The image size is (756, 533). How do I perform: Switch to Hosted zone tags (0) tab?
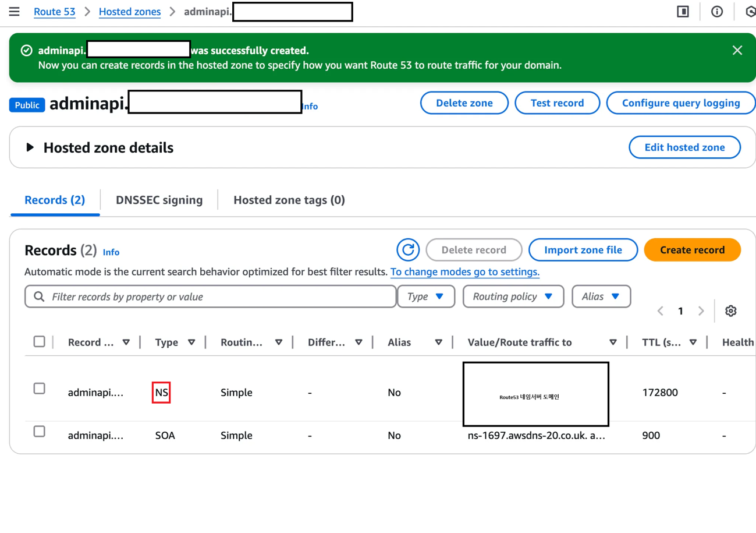pos(289,200)
